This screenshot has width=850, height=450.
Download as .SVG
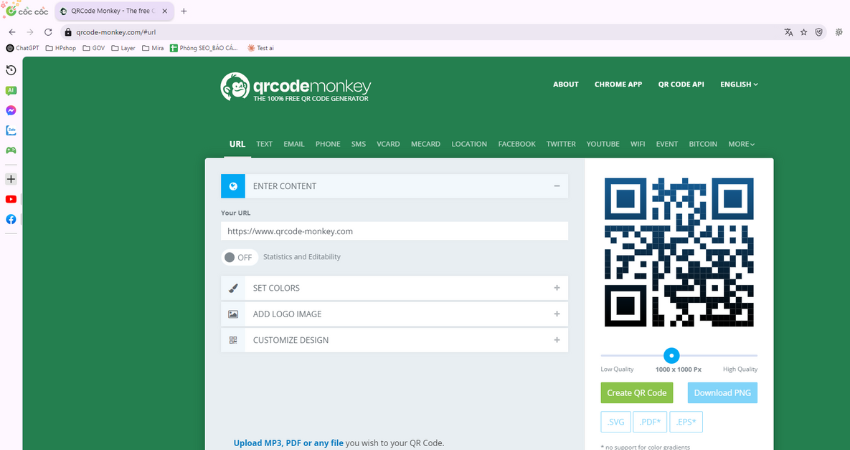(x=615, y=422)
